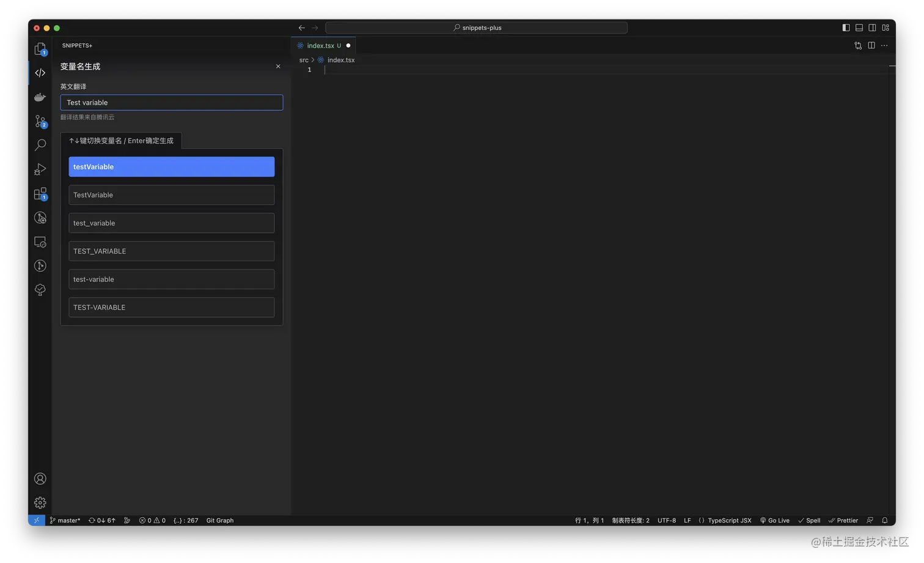This screenshot has width=924, height=563.
Task: Go forward in navigation history
Action: (315, 28)
